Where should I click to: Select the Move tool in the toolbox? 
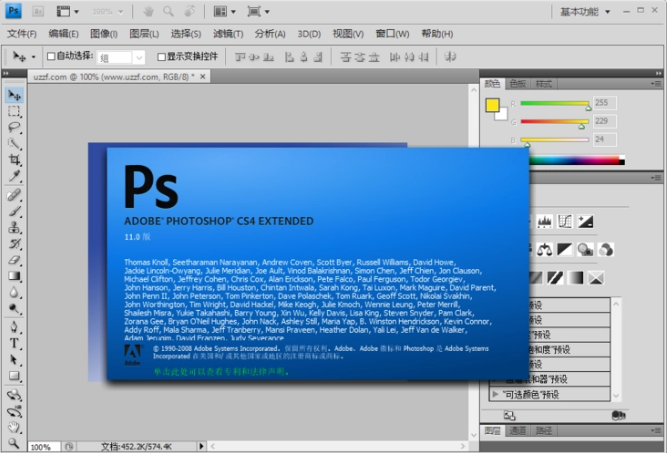(14, 95)
